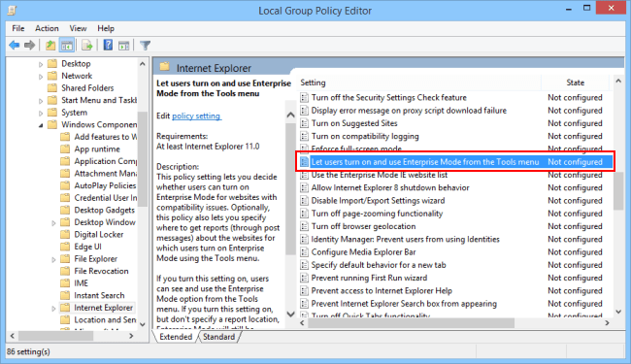This screenshot has height=364, width=631.
Task: Click the Back arrow toolbar icon
Action: 15,45
